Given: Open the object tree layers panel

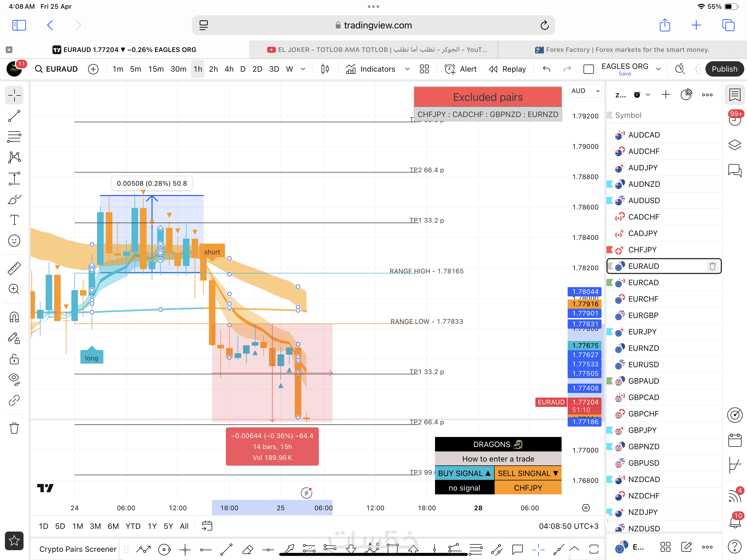Looking at the screenshot, I should click(x=735, y=145).
